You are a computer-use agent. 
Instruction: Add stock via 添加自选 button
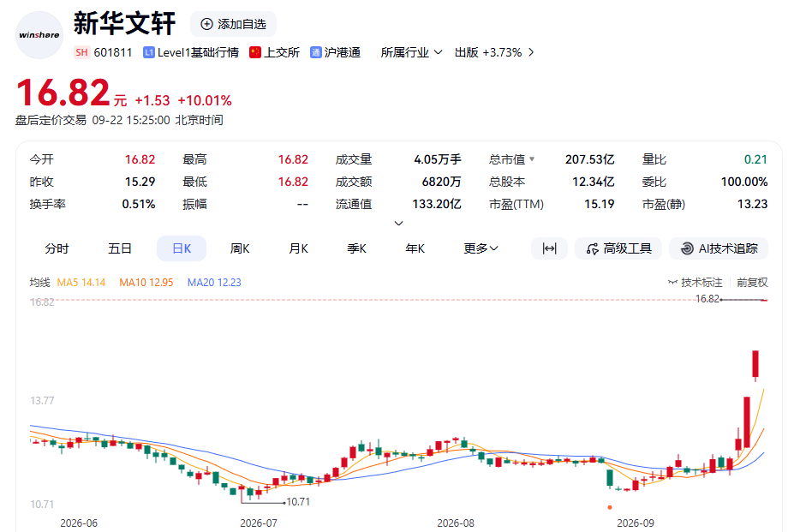pos(234,24)
